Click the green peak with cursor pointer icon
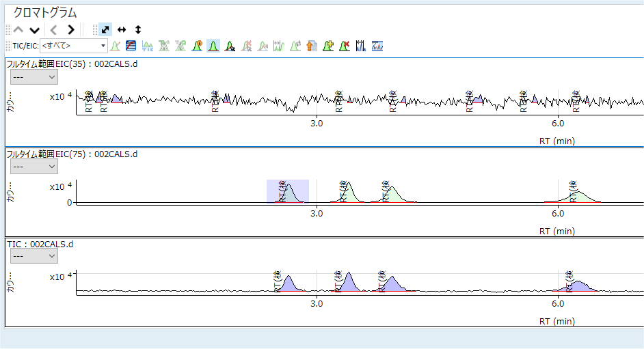 pyautogui.click(x=230, y=46)
